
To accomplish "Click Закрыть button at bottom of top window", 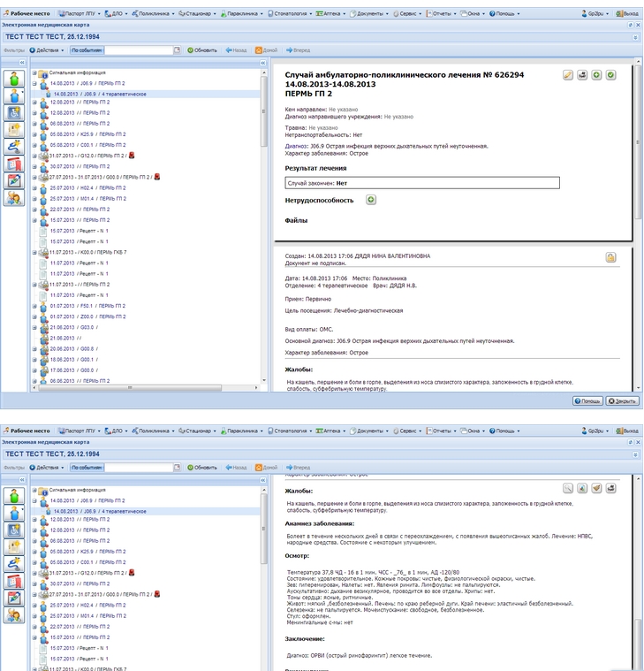I will (x=622, y=401).
